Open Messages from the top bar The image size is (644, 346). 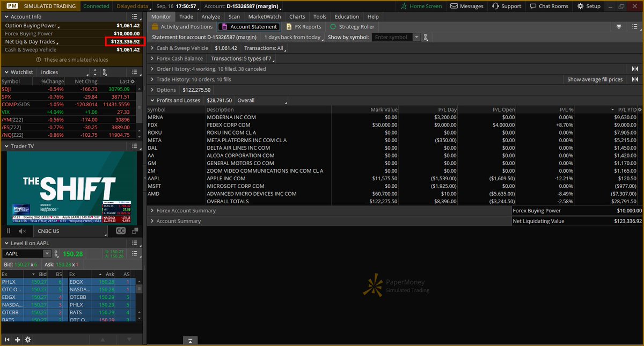(x=467, y=6)
